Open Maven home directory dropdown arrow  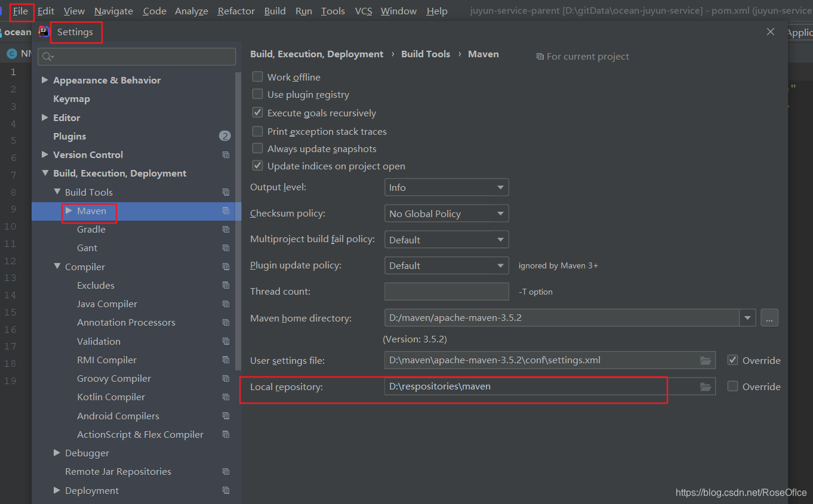point(748,318)
